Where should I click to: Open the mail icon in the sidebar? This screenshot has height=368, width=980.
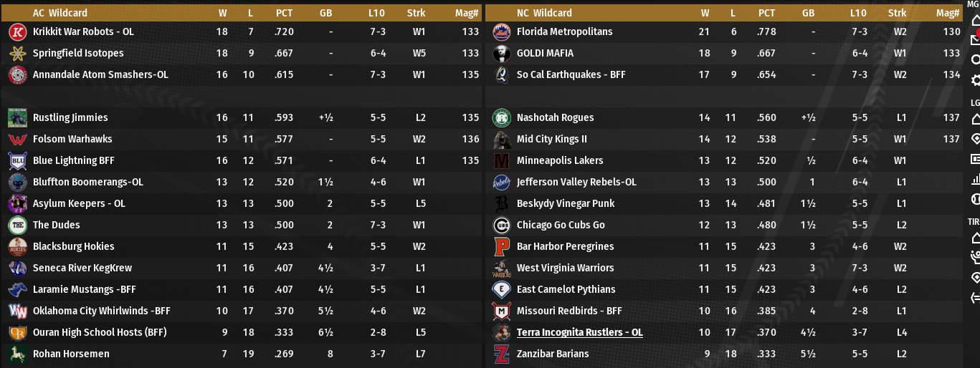pos(975,39)
